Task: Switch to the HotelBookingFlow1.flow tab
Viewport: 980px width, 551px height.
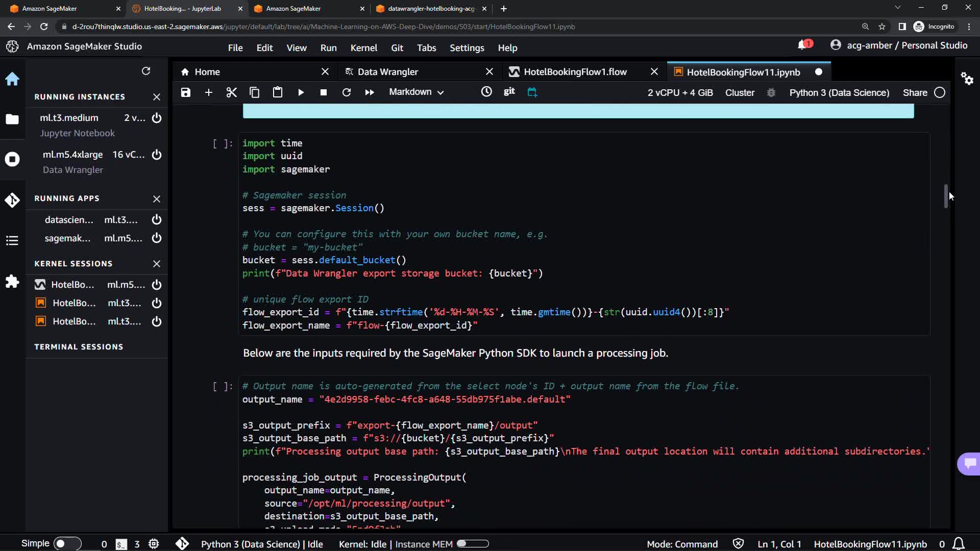Action: (575, 72)
